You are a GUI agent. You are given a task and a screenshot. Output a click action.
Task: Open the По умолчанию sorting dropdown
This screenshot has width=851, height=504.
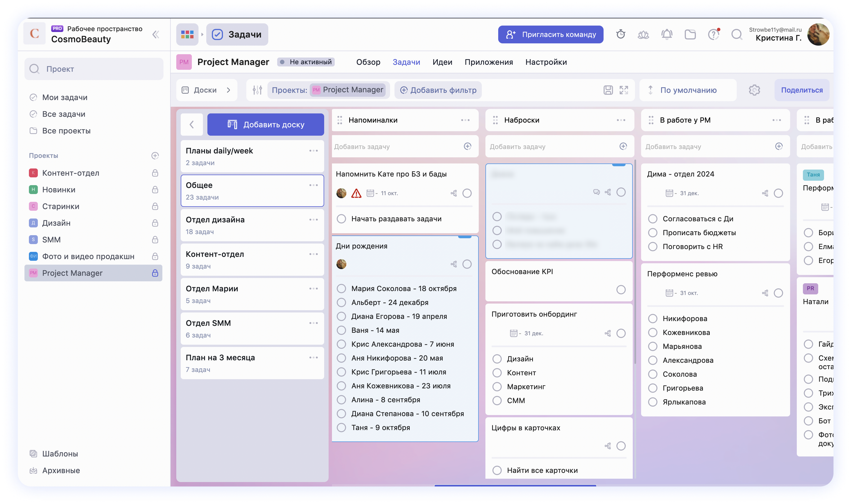coord(688,90)
